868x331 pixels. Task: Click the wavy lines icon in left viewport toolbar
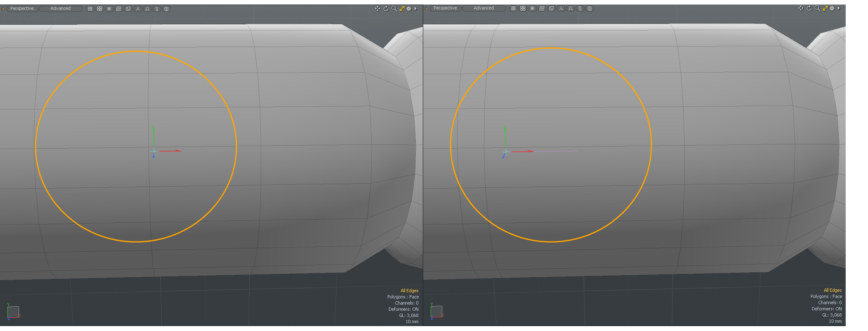119,9
